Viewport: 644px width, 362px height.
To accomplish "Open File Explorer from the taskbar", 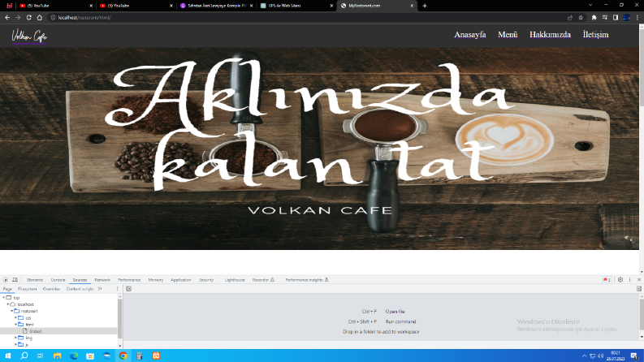I will click(57, 356).
